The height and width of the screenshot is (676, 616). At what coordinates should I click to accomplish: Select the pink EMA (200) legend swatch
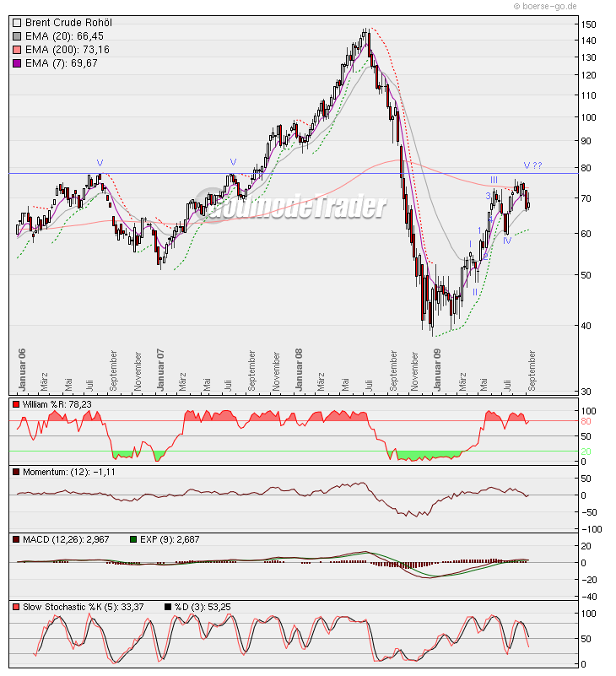tap(17, 50)
